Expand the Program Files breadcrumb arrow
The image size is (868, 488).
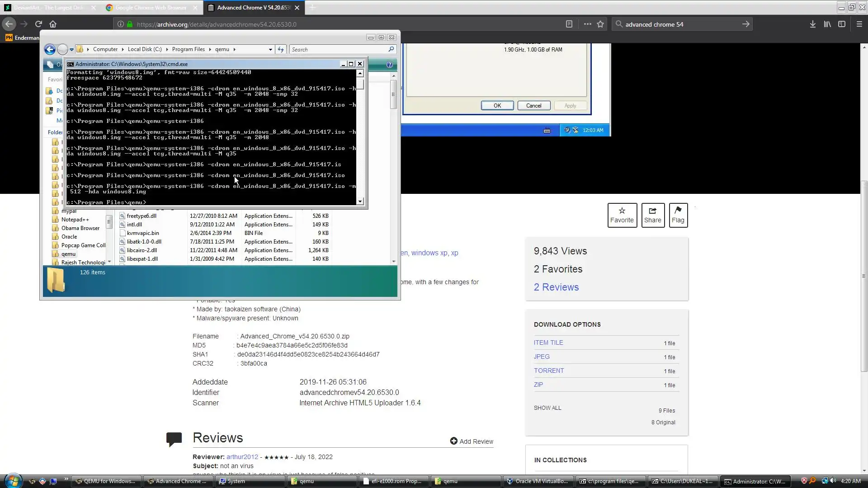(210, 49)
